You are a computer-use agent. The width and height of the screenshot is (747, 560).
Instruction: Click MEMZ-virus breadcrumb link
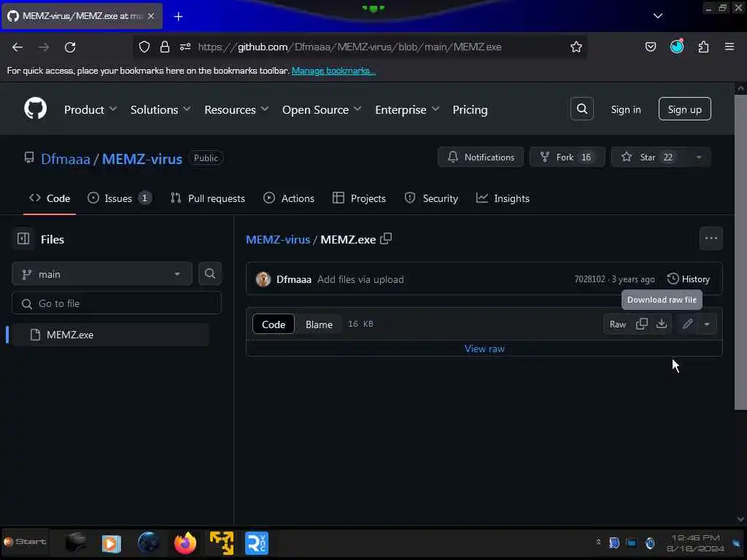[278, 239]
